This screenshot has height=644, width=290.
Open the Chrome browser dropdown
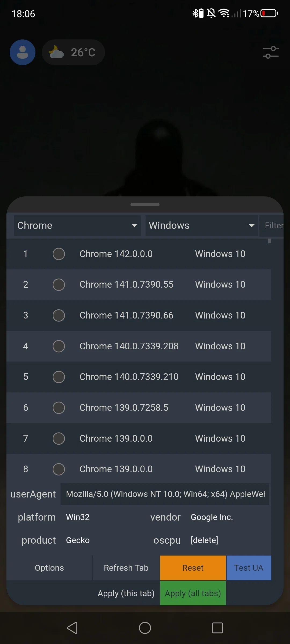coord(77,226)
